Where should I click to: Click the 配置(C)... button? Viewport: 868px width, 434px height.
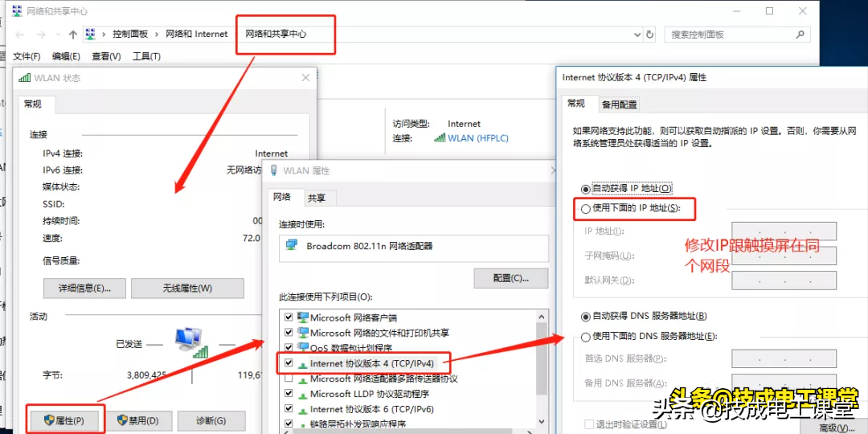coord(510,278)
